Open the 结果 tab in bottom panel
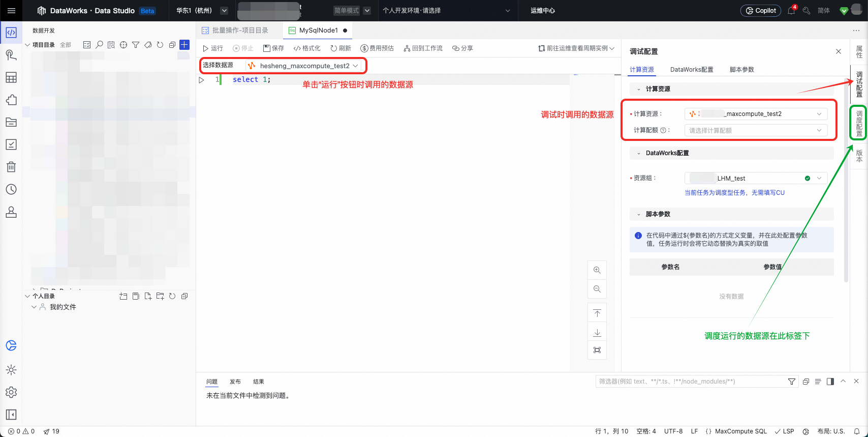 (x=259, y=382)
